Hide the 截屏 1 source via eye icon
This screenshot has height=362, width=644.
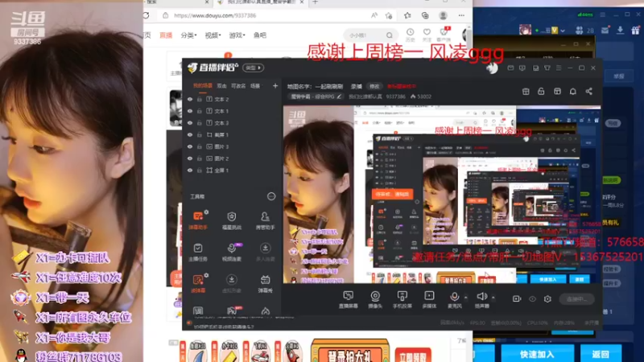190,134
